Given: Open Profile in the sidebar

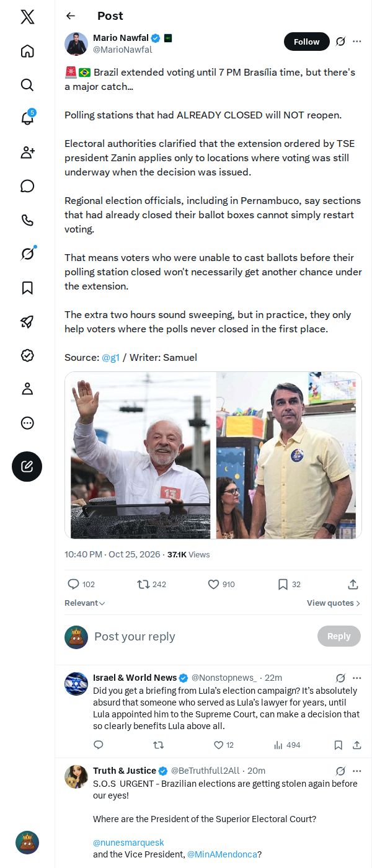Looking at the screenshot, I should (x=27, y=389).
